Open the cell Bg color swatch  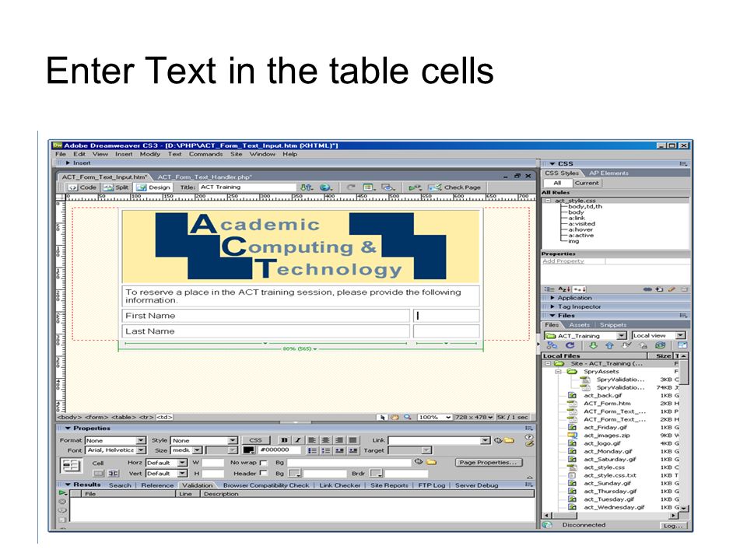click(x=295, y=474)
